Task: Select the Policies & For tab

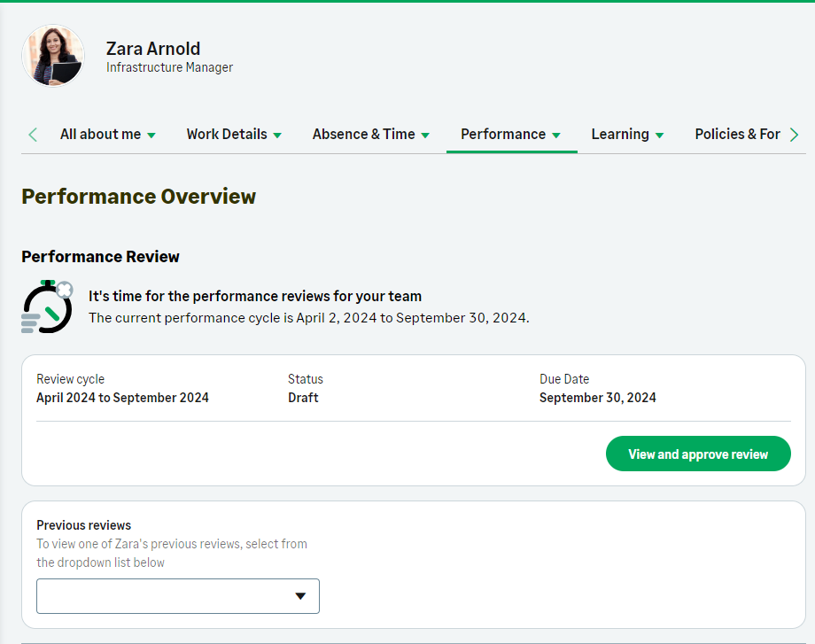Action: tap(737, 135)
